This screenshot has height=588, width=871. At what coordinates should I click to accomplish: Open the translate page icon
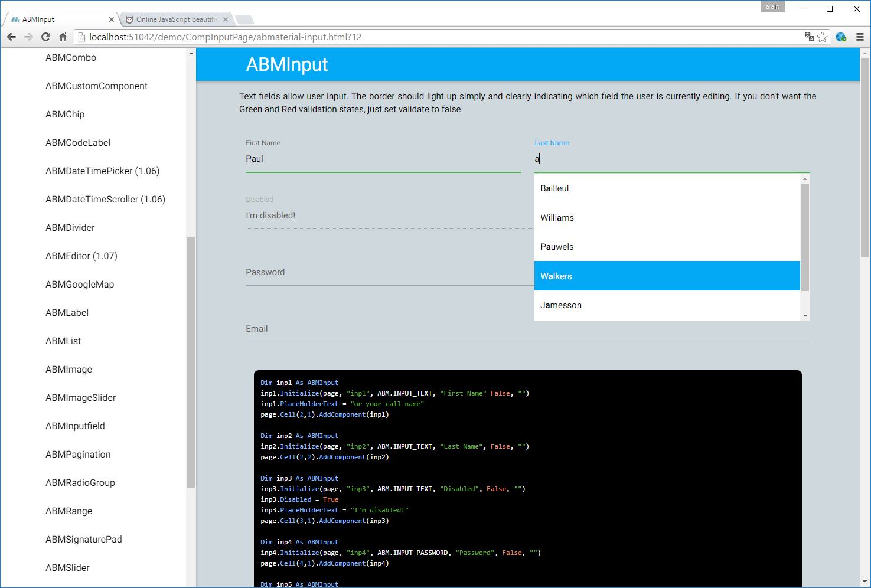(810, 37)
